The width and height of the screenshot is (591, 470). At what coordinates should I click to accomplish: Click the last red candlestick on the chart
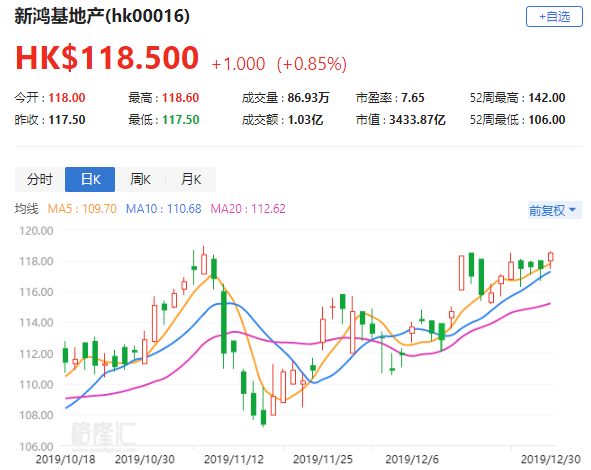point(551,257)
